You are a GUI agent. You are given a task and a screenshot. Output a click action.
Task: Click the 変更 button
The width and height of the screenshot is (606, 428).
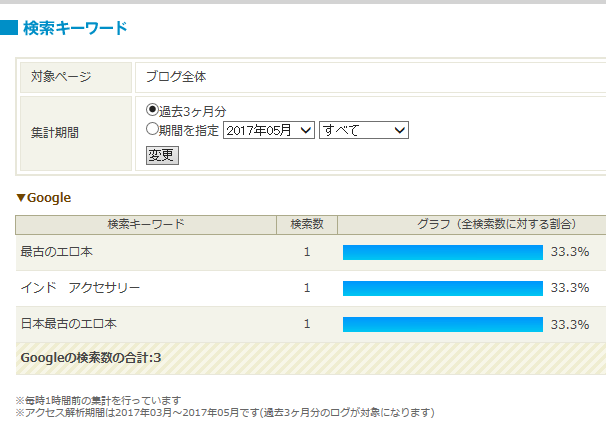pyautogui.click(x=162, y=155)
